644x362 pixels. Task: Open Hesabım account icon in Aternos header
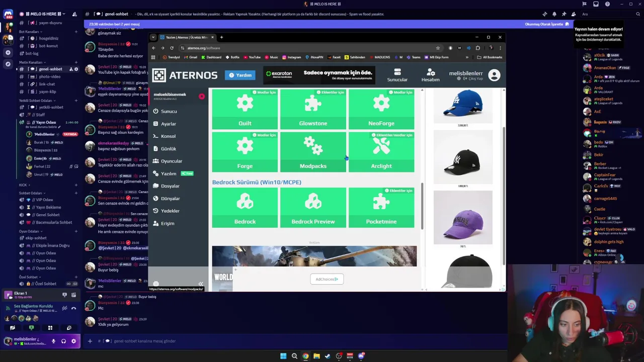point(431,75)
